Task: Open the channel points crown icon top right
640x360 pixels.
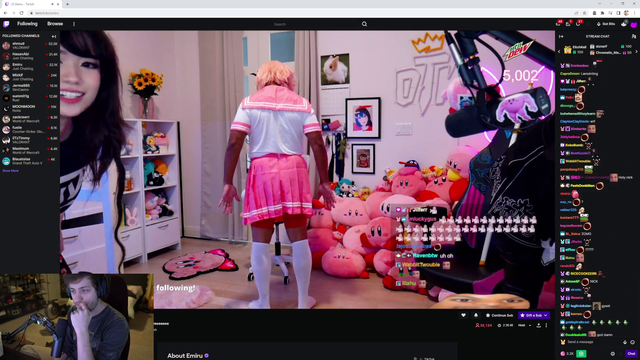Action: 624,24
